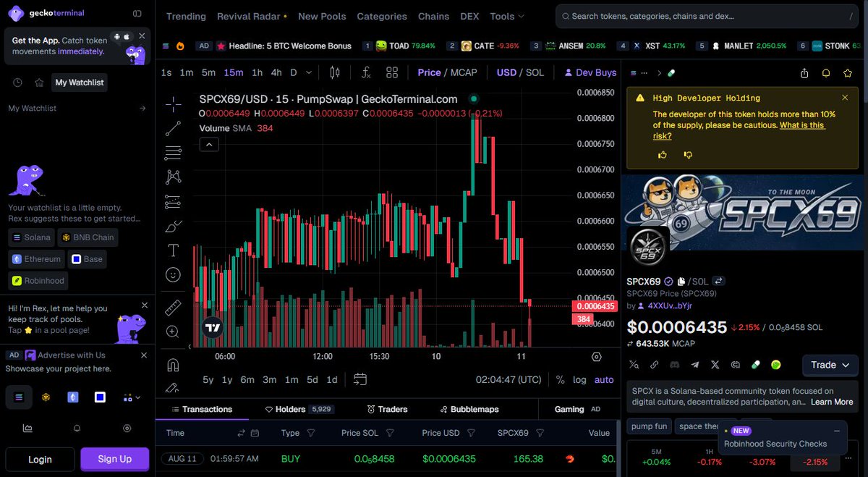This screenshot has width=868, height=477.
Task: Toggle Dev Buys markers on chart
Action: (590, 72)
